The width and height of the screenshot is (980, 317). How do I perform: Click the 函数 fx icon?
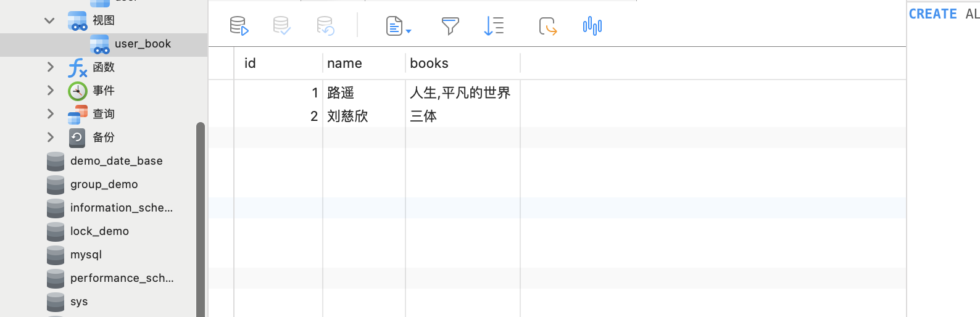click(77, 67)
